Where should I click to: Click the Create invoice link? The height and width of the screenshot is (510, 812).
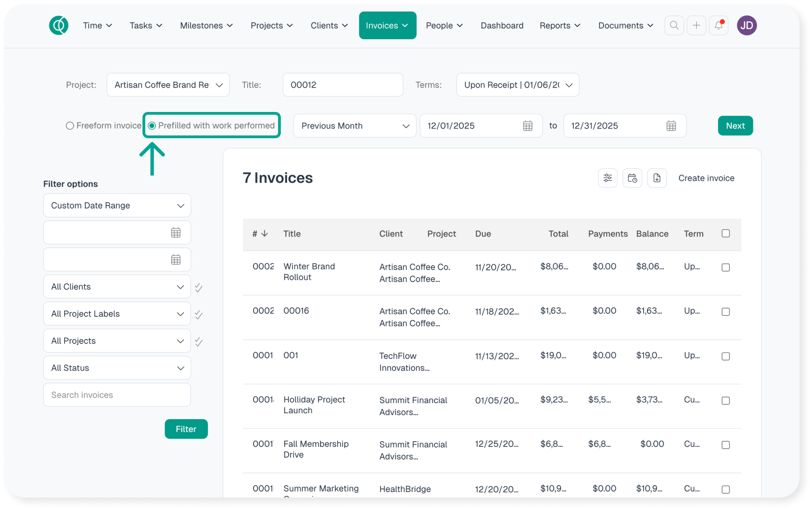[706, 178]
